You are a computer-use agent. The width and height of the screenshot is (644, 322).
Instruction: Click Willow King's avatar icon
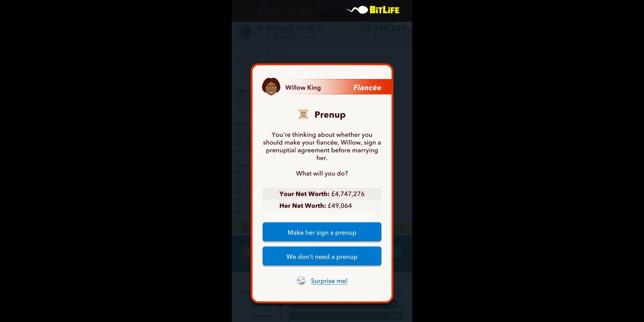[x=271, y=88]
